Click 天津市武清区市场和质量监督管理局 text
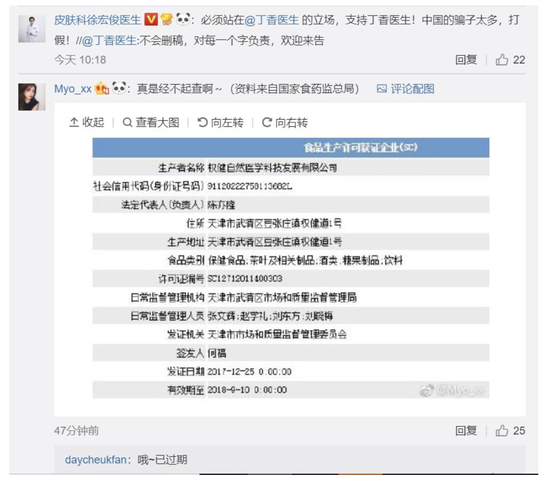 282,298
